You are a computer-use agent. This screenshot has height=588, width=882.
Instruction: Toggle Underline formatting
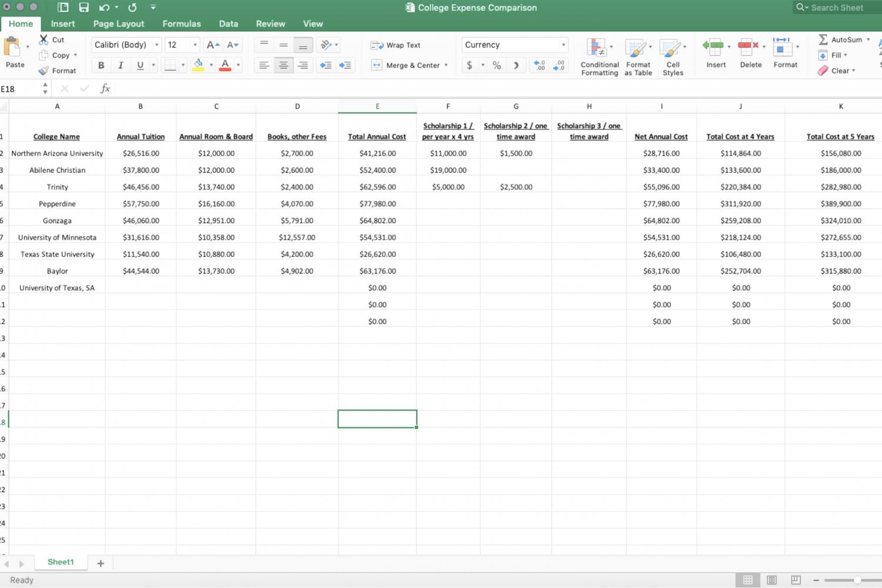pos(140,65)
